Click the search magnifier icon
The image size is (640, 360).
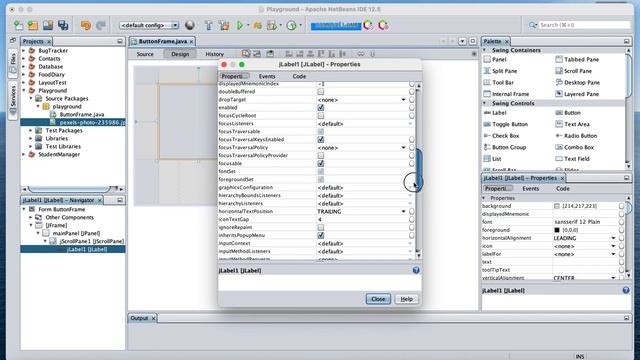532,25
